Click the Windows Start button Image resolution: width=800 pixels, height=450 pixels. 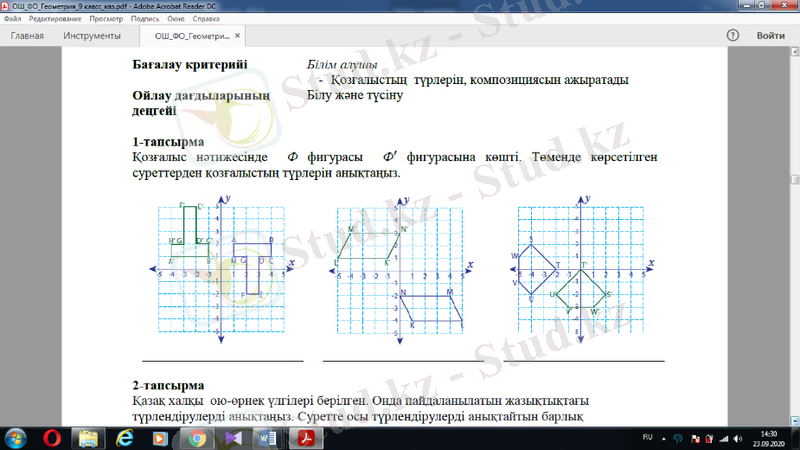point(17,438)
